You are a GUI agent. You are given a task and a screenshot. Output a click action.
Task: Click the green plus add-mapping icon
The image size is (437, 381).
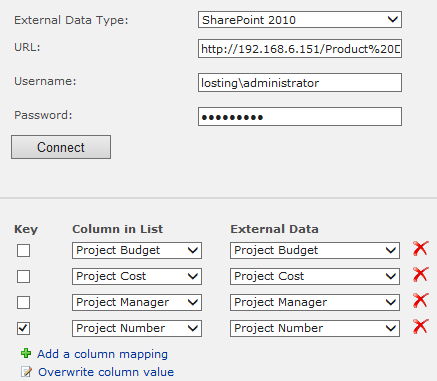pos(26,353)
